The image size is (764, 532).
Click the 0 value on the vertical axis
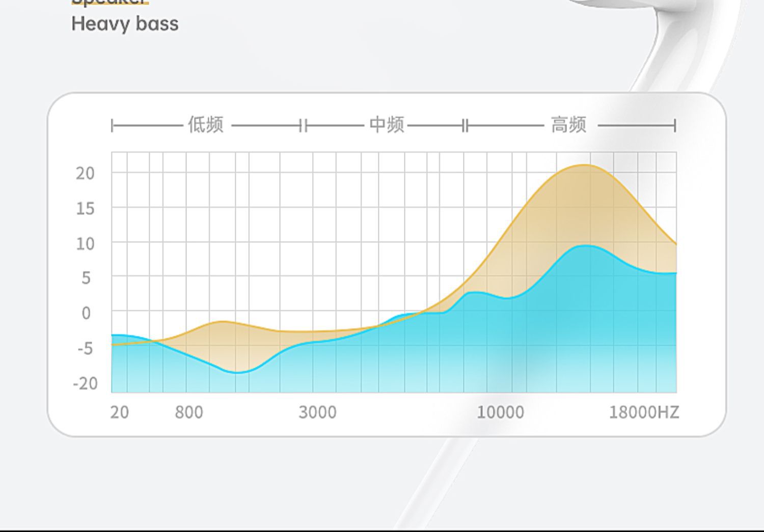(x=86, y=313)
